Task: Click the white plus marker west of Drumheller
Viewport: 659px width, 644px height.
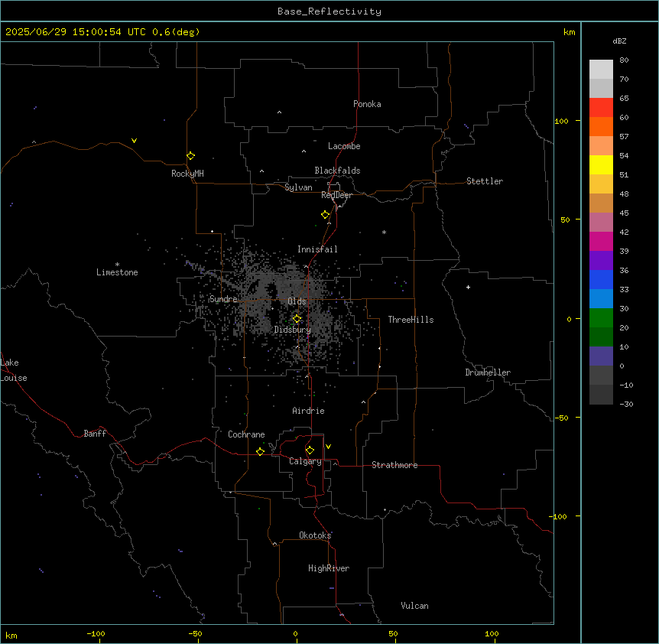Action: click(468, 287)
